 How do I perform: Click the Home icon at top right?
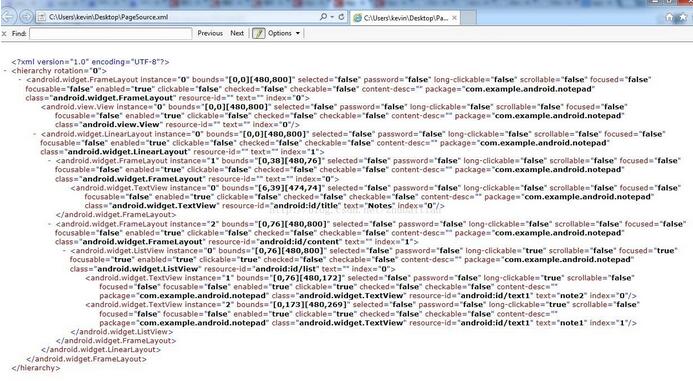pyautogui.click(x=669, y=17)
